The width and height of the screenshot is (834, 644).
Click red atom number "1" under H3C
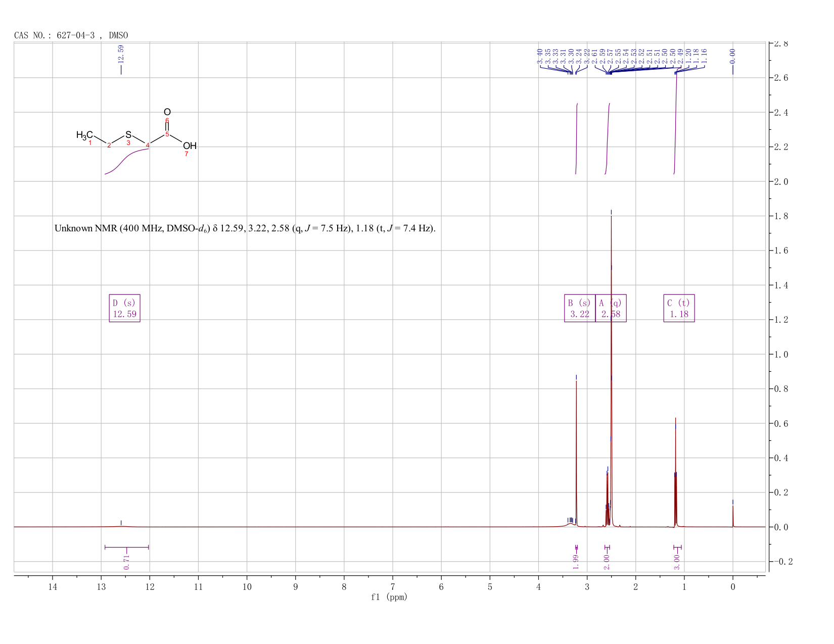click(90, 143)
